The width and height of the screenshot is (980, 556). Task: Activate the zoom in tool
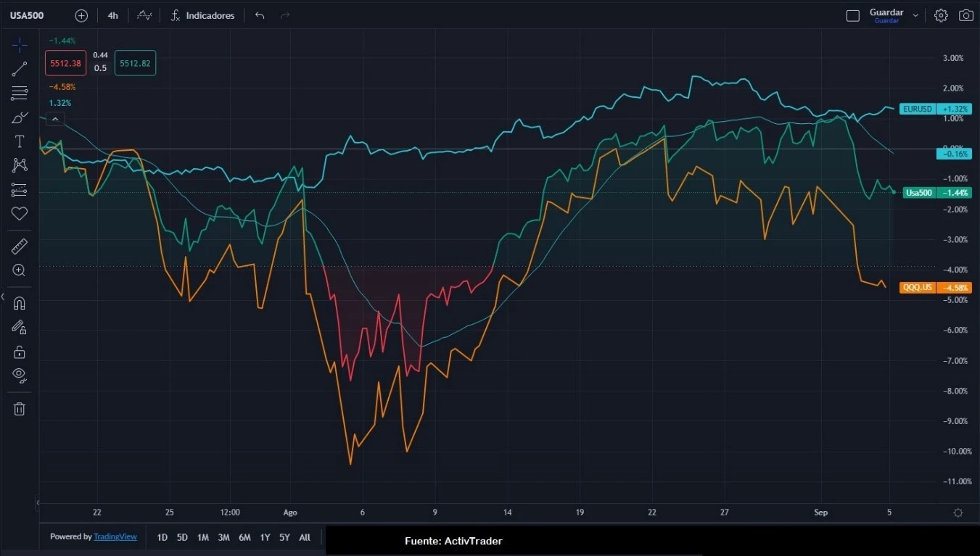[20, 270]
